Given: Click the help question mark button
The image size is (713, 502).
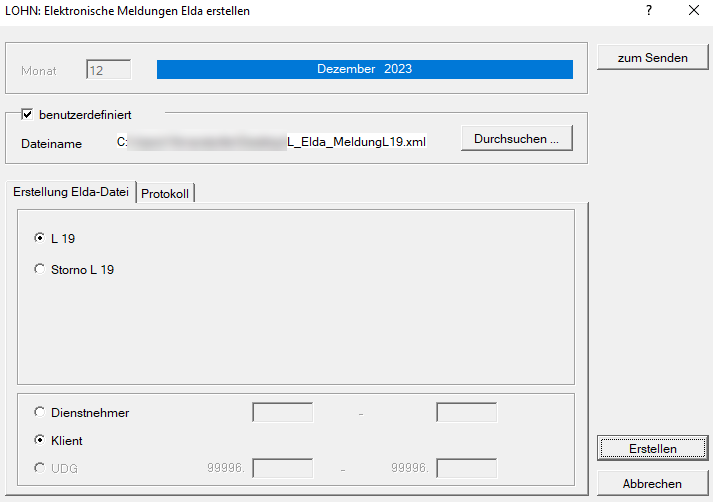Looking at the screenshot, I should 648,11.
